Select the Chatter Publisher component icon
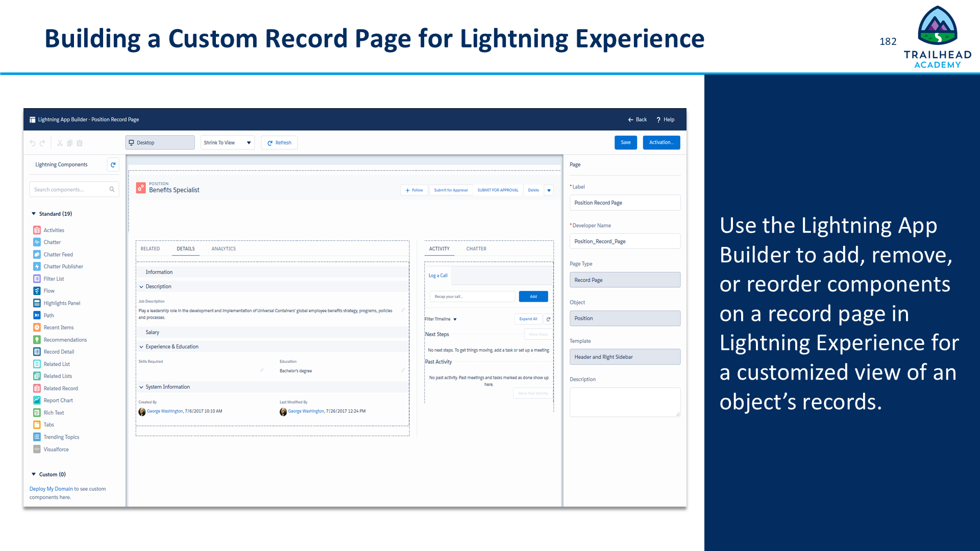Viewport: 980px width, 551px height. [37, 266]
